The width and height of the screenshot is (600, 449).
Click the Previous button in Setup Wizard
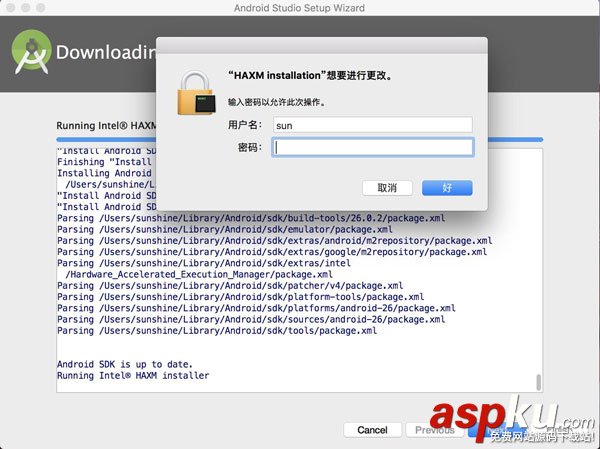pyautogui.click(x=435, y=430)
